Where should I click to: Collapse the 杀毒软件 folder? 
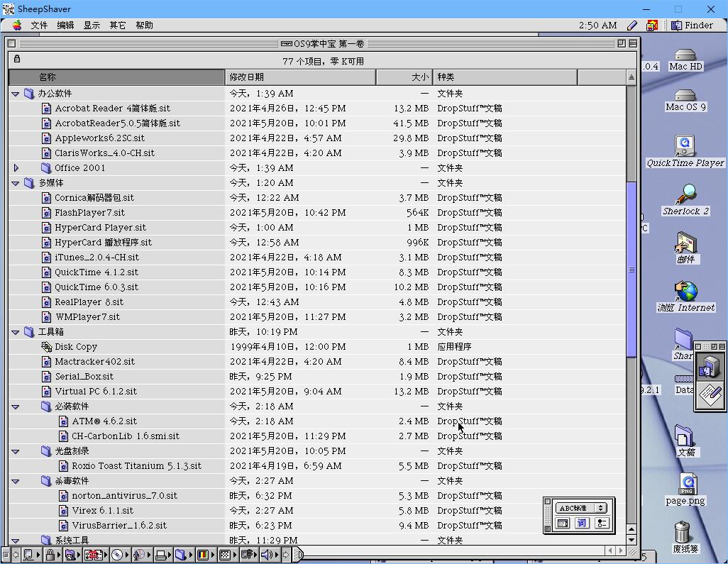(x=16, y=482)
